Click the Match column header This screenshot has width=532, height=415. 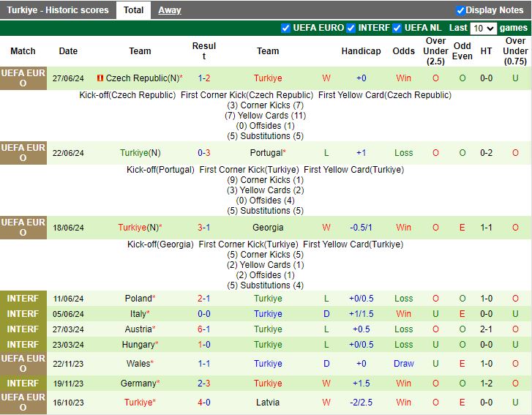[23, 51]
